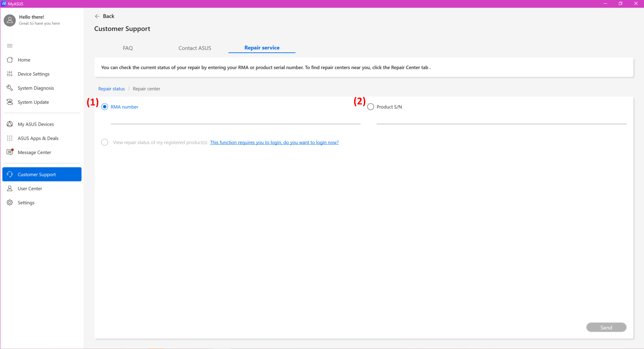Select the RMA number radio button
Screen dimensions: 644x349
(105, 107)
